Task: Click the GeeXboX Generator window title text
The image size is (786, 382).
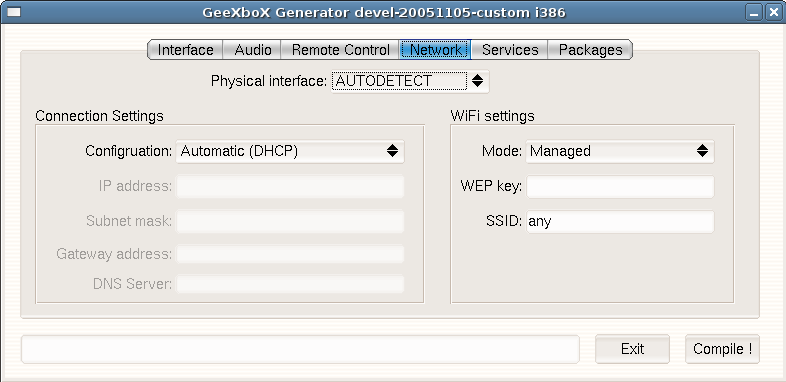Action: (x=384, y=12)
